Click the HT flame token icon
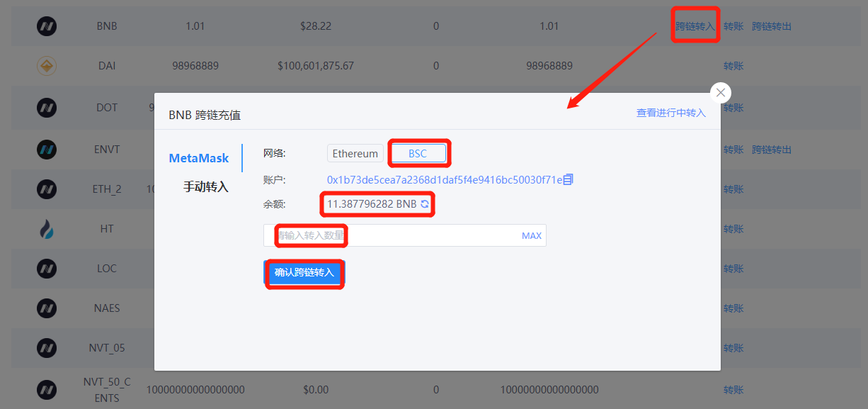The width and height of the screenshot is (868, 409). pyautogui.click(x=47, y=229)
